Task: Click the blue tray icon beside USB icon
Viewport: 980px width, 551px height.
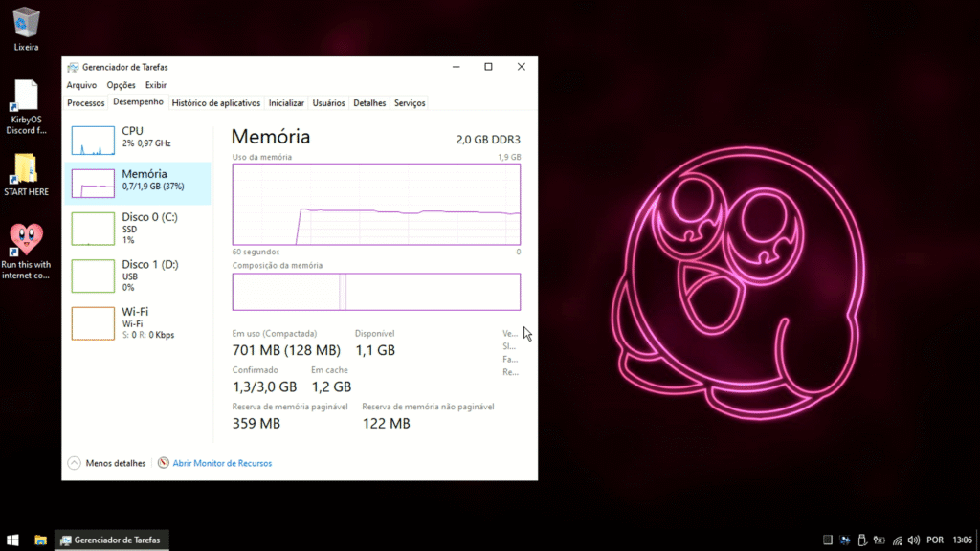Action: click(x=845, y=540)
